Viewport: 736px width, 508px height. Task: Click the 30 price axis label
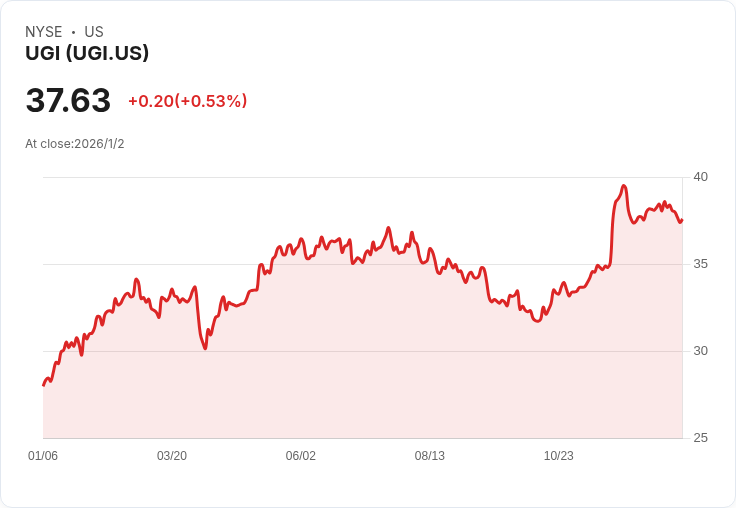pos(700,351)
